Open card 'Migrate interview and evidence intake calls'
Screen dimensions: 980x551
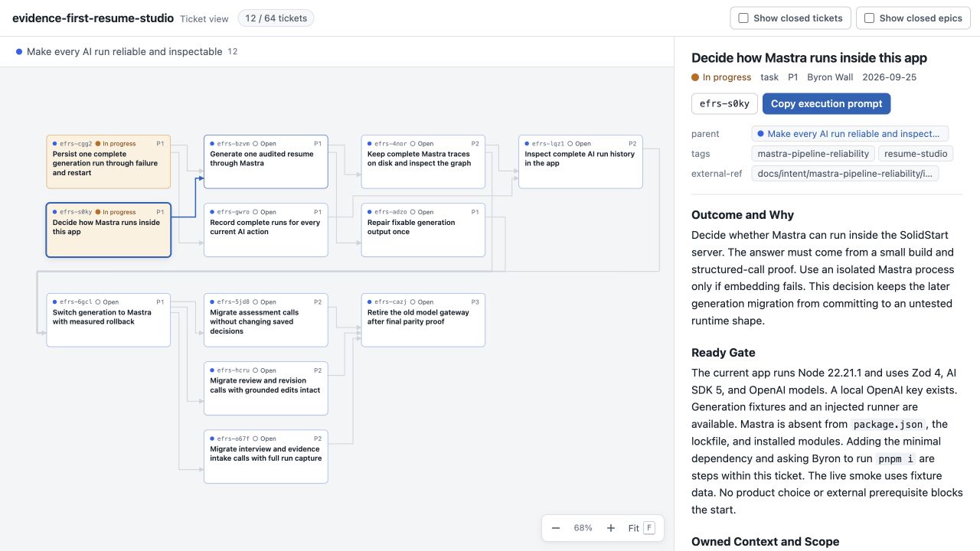[x=266, y=457]
